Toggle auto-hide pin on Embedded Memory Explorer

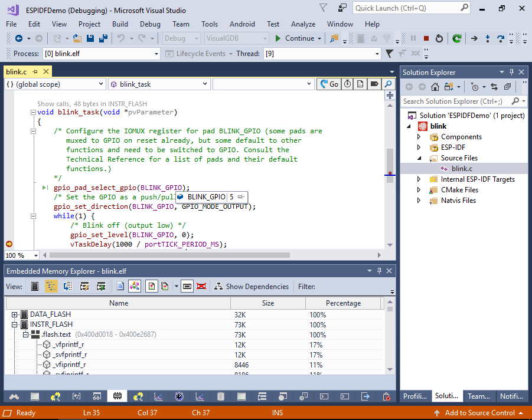[379, 271]
